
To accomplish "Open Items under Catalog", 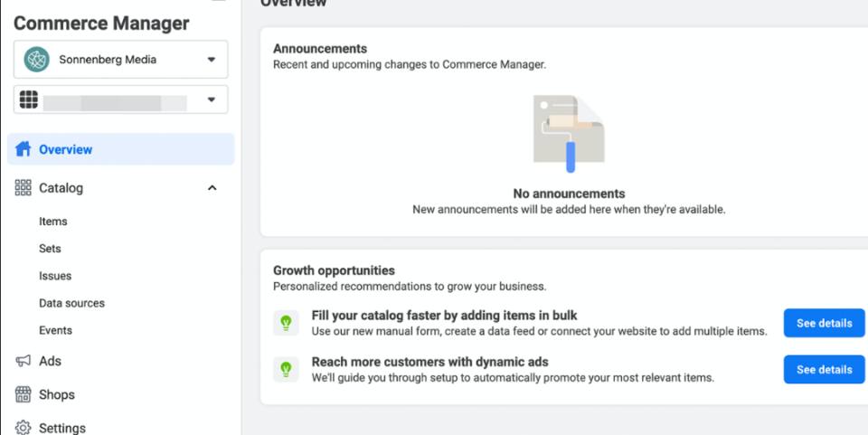I will click(53, 222).
